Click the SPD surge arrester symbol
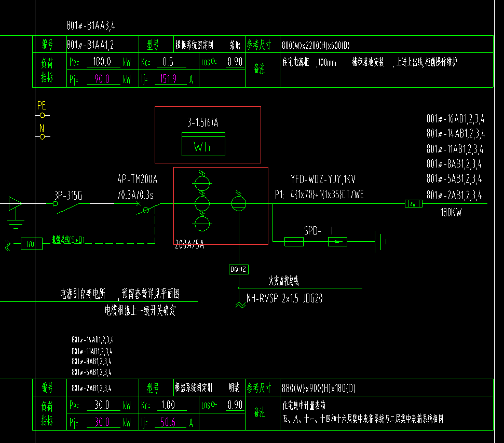 (337, 242)
